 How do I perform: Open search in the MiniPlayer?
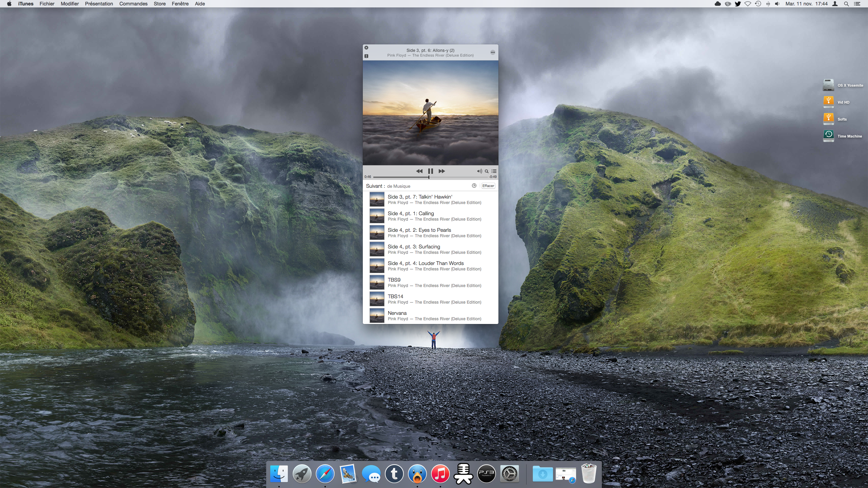coord(487,171)
